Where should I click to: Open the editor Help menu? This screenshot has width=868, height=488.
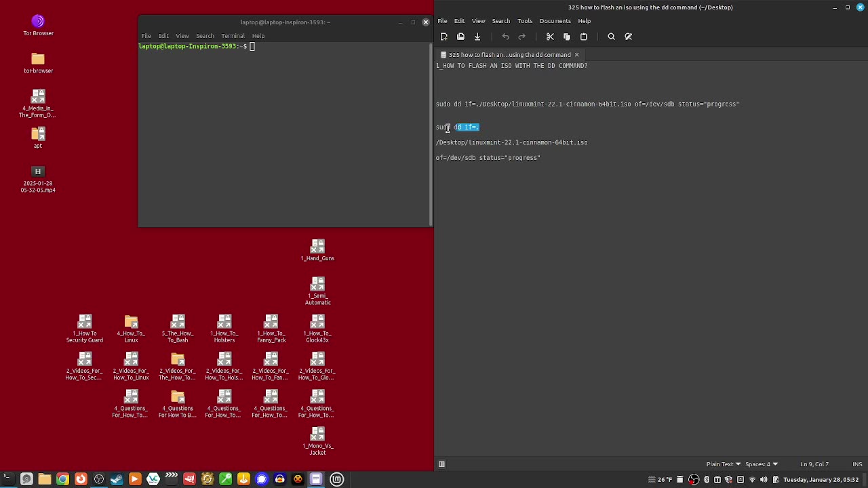pos(584,21)
